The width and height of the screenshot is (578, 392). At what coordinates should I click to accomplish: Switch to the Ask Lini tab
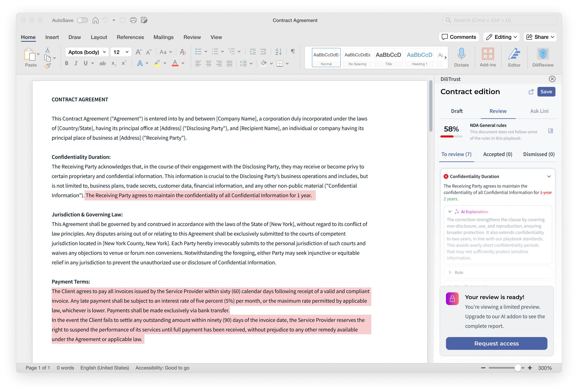539,111
